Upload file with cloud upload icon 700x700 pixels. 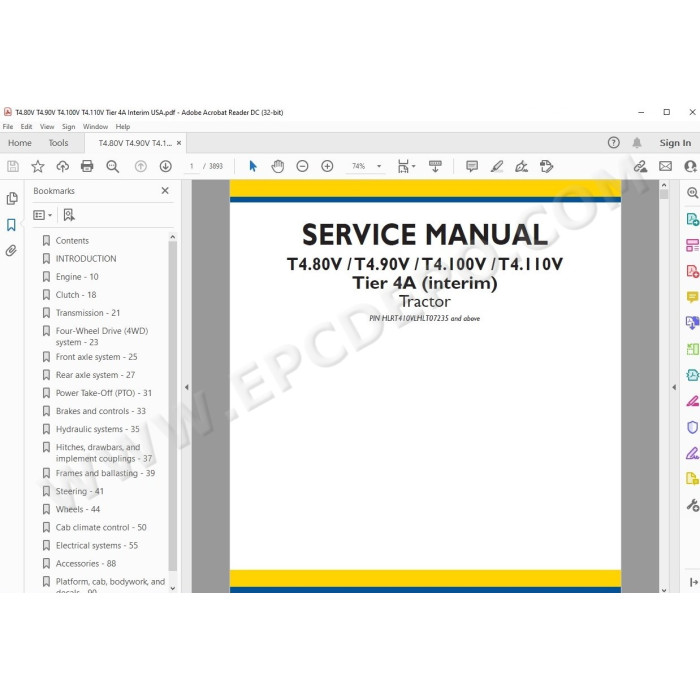click(62, 167)
